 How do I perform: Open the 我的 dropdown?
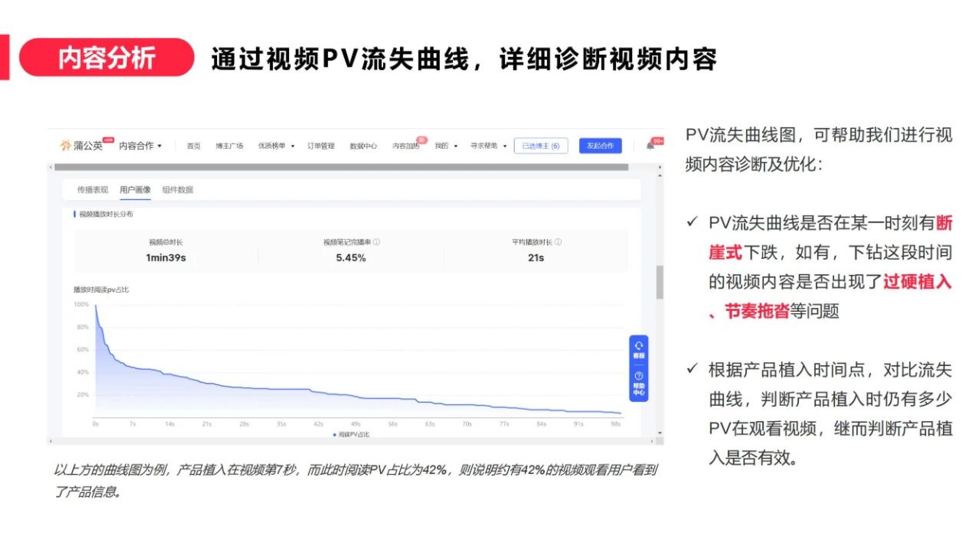[x=447, y=146]
